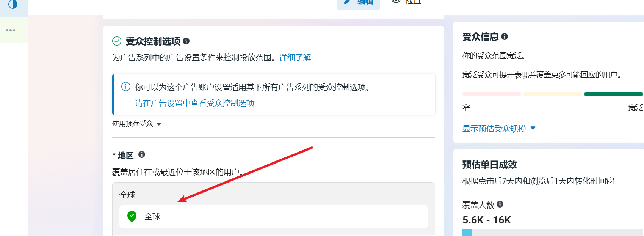Click info icon next to 地区 label
The image size is (644, 236).
[142, 154]
